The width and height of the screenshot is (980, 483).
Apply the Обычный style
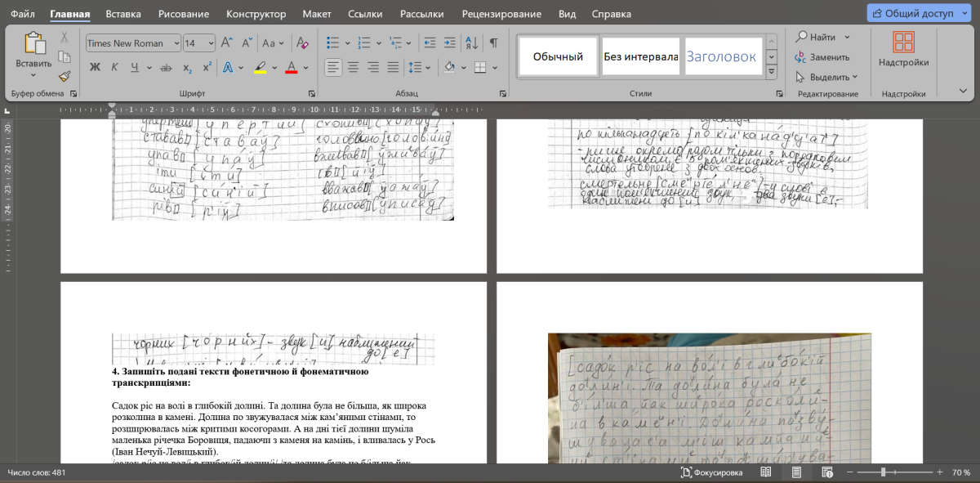pyautogui.click(x=558, y=56)
